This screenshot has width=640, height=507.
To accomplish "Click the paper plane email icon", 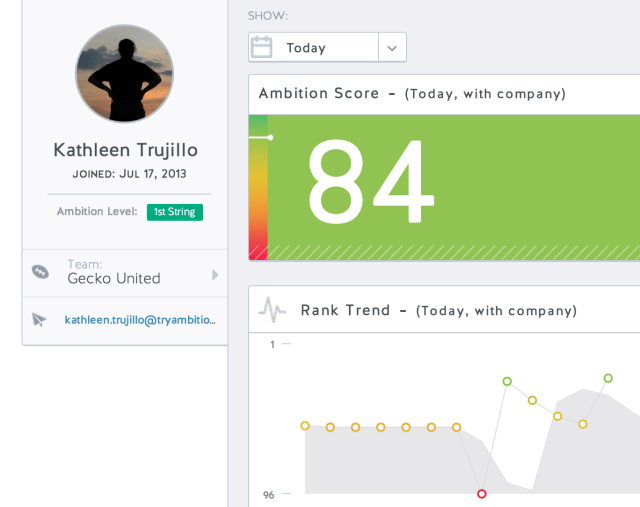I will 39,320.
